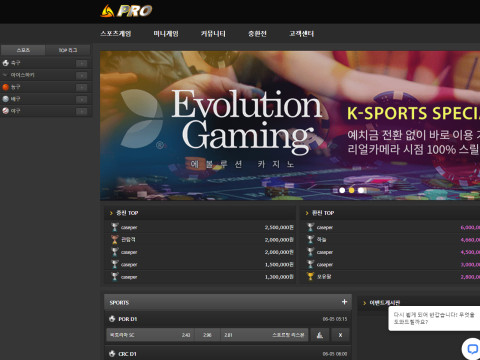The width and height of the screenshot is (480, 360).
Task: Click the X button in POR D1 match row
Action: tap(340, 335)
